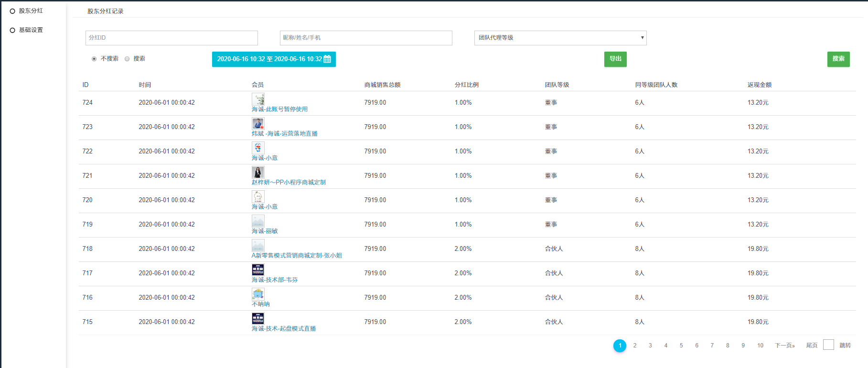
Task: Open avatar of 海诚-技术部-韦芬
Action: 258,270
